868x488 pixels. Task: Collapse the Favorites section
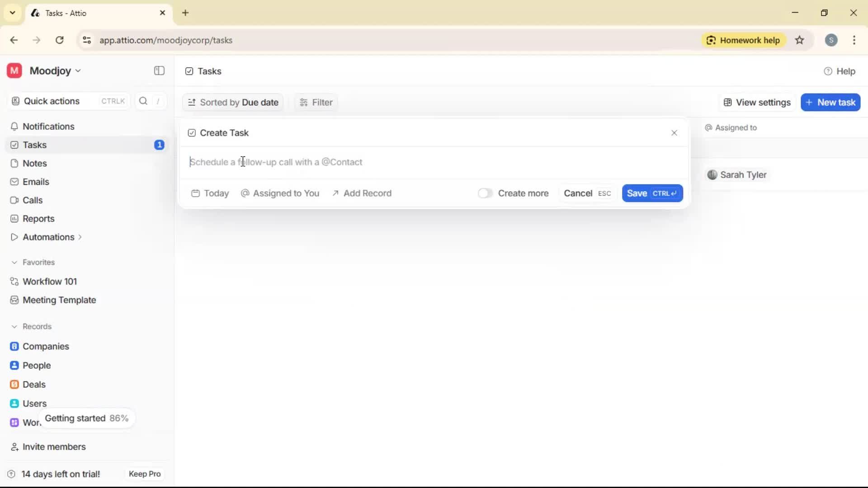click(15, 262)
